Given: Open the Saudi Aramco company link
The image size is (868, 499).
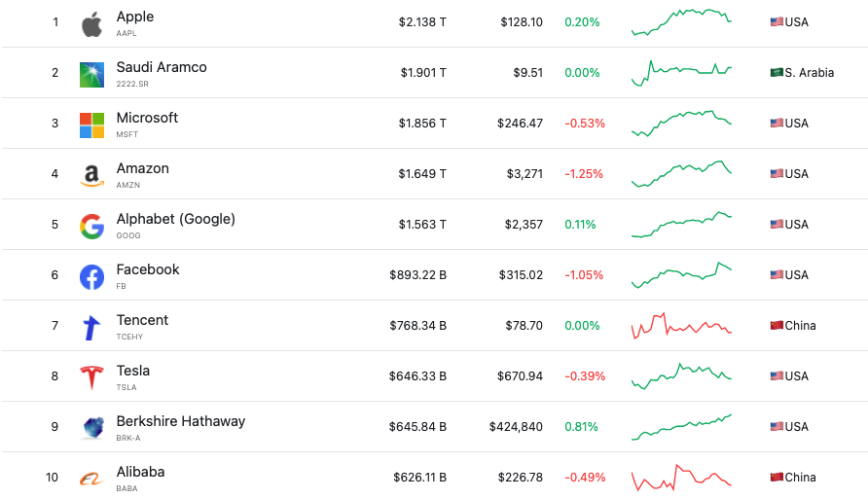Looking at the screenshot, I should click(x=161, y=67).
